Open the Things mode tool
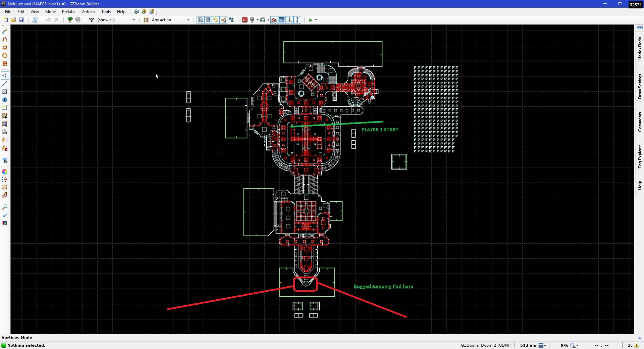The width and height of the screenshot is (644, 349). coord(5,100)
